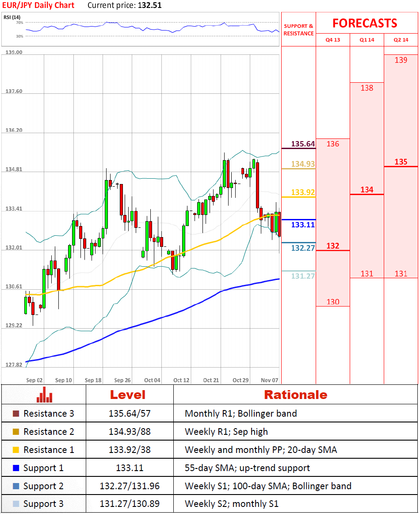Click the 135.64 resistance level label
Viewport: 420px width, 514px height.
tap(303, 144)
